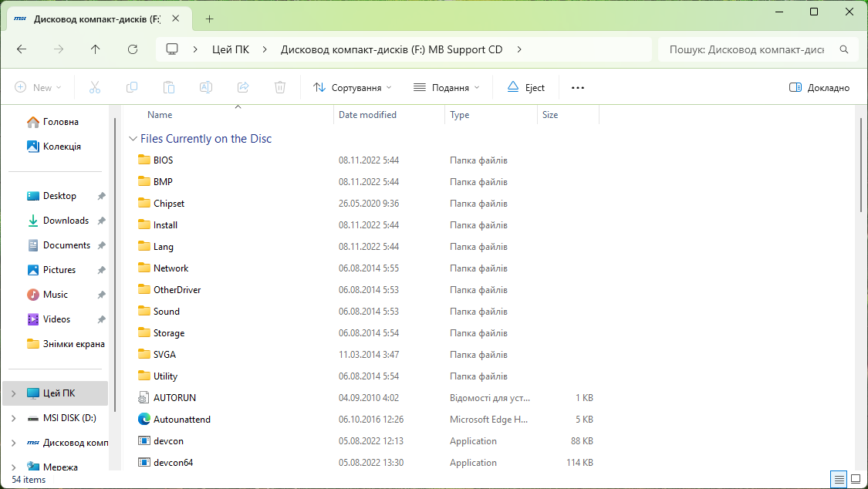This screenshot has height=489, width=868.
Task: Click chevron after Цей ПК in address bar
Action: coord(265,49)
